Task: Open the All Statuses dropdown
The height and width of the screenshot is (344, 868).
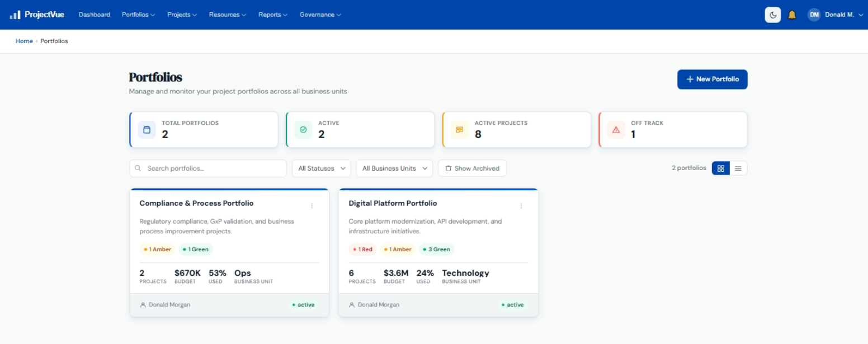Action: tap(322, 168)
